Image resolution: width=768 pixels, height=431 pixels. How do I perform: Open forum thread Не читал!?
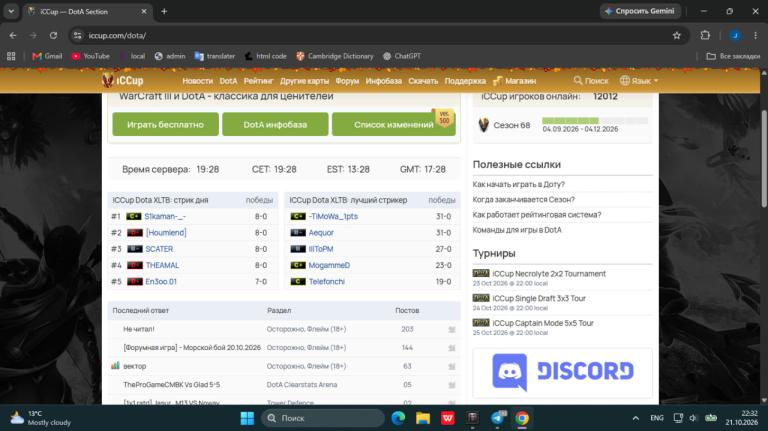(139, 329)
